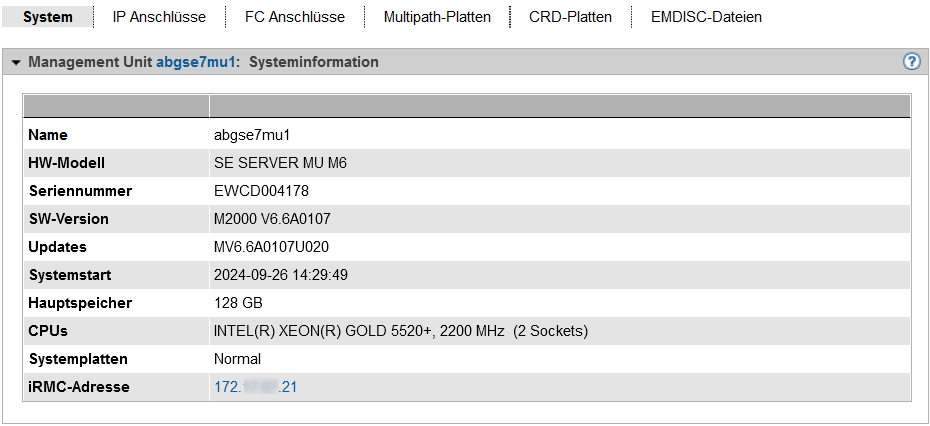Click the Name value abgse7mu1 in table
930x426 pixels.
coord(252,135)
